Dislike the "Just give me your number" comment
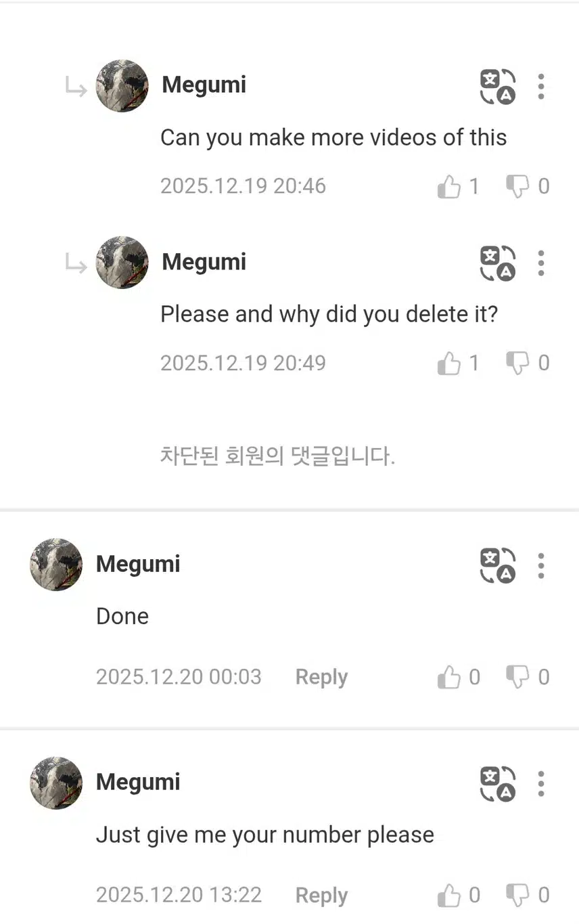Screen dimensions: 579x924 point(517,896)
